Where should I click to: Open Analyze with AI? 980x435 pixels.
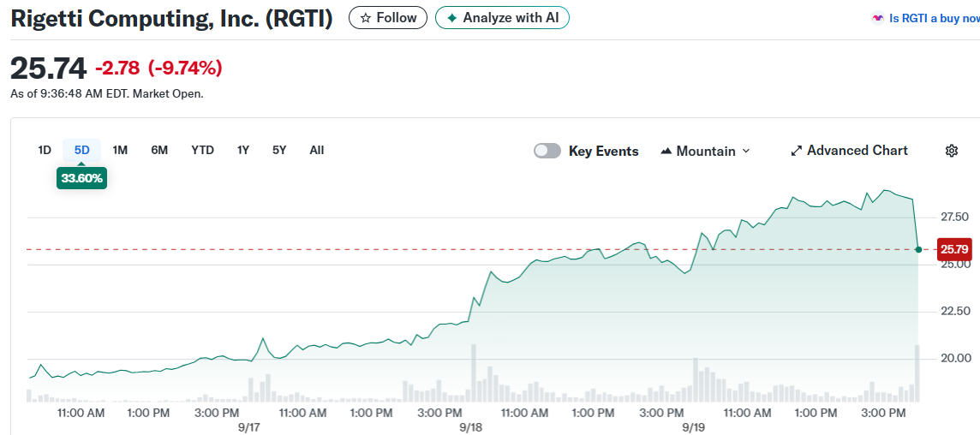click(x=502, y=17)
